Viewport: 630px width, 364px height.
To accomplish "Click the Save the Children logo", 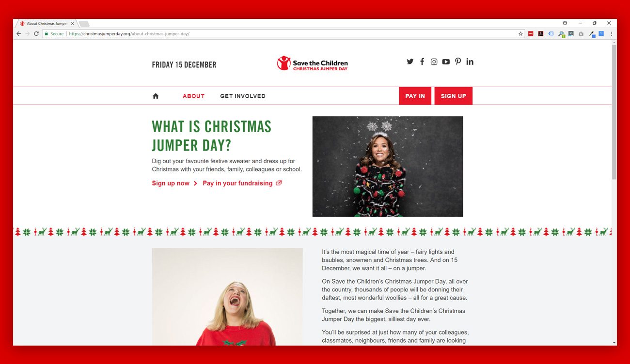I will pos(313,63).
